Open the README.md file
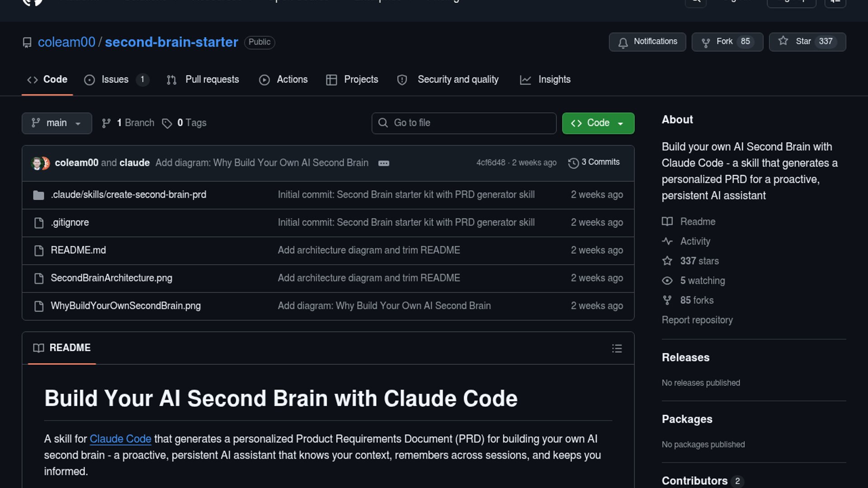 tap(78, 250)
